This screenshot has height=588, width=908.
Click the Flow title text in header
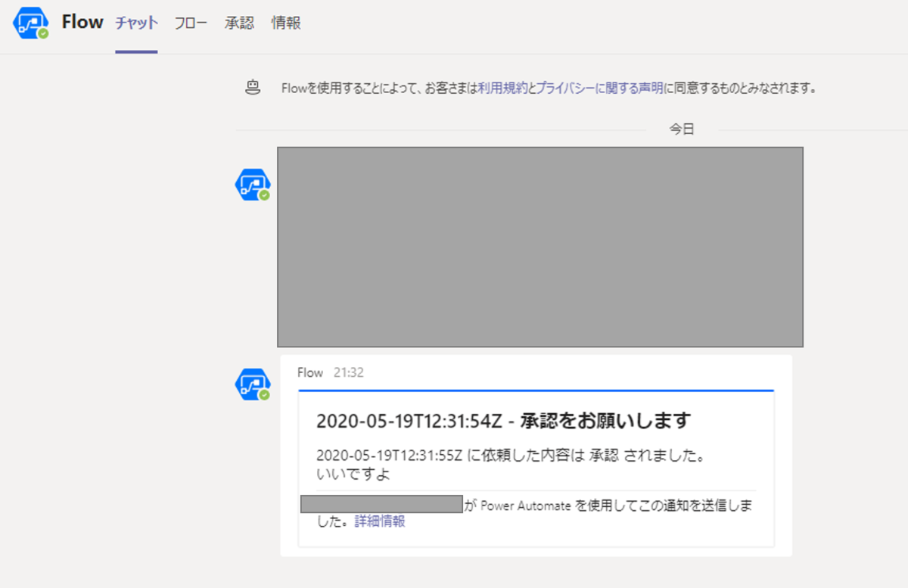pos(82,22)
